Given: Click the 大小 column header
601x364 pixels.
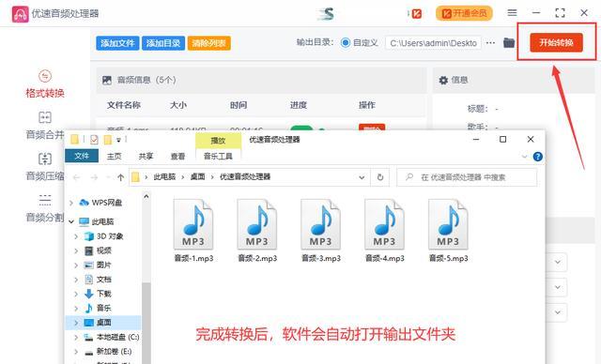Looking at the screenshot, I should pyautogui.click(x=178, y=105).
